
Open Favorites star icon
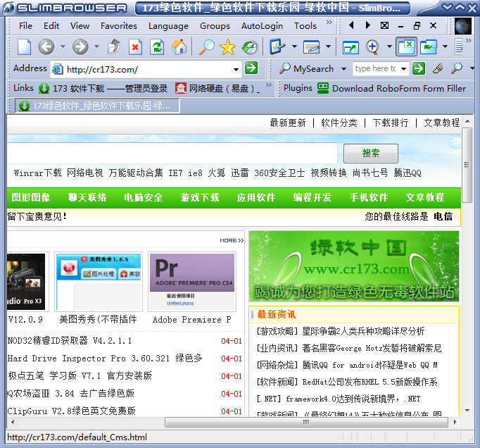tap(228, 47)
